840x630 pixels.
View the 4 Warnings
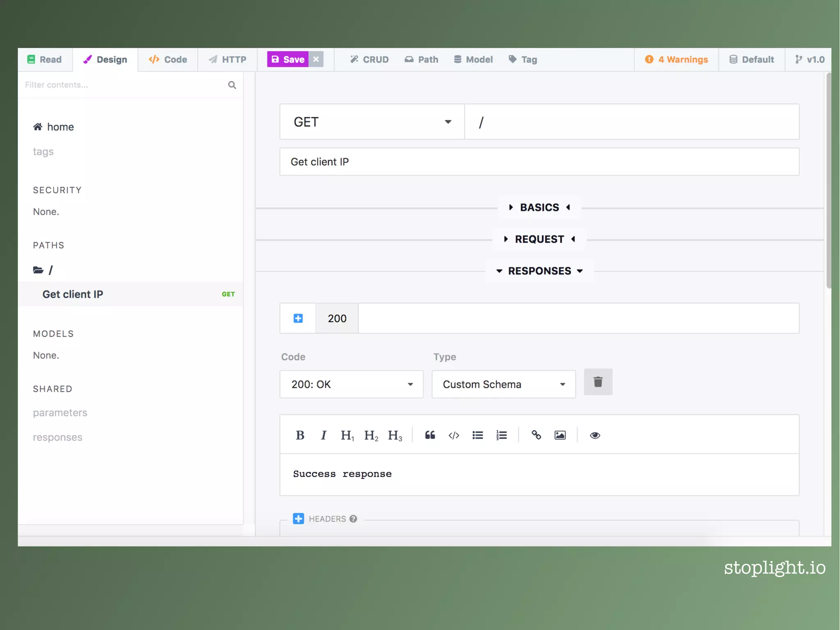[676, 60]
